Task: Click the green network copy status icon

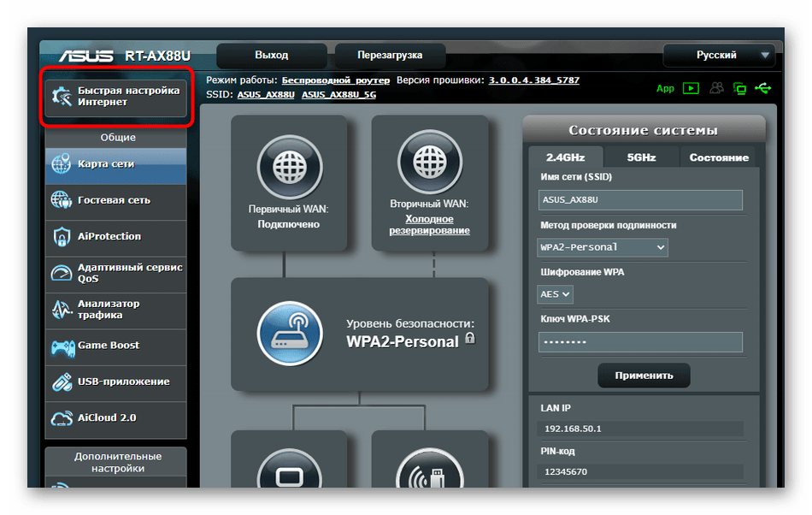Action: click(739, 89)
